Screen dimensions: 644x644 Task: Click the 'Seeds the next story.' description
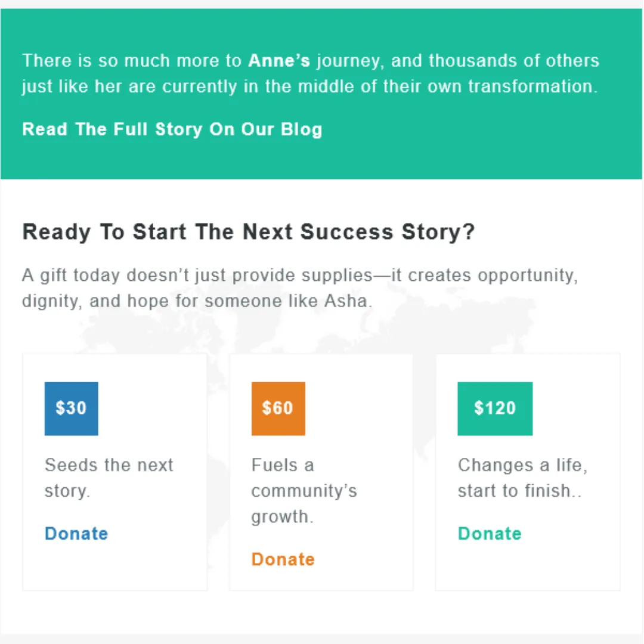(109, 478)
